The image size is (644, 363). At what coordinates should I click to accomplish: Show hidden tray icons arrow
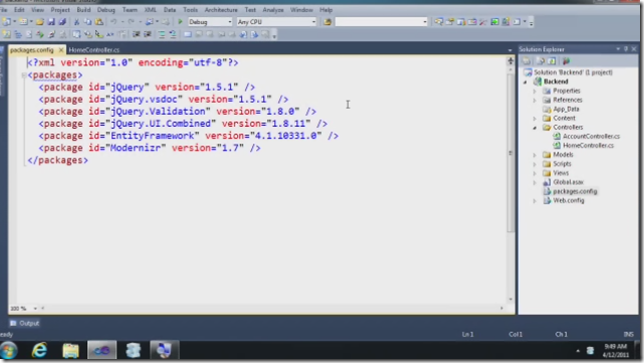pos(578,351)
